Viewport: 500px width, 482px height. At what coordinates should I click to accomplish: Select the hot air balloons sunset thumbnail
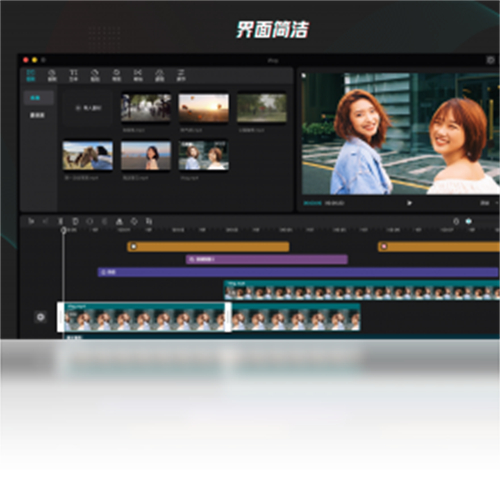[x=204, y=108]
